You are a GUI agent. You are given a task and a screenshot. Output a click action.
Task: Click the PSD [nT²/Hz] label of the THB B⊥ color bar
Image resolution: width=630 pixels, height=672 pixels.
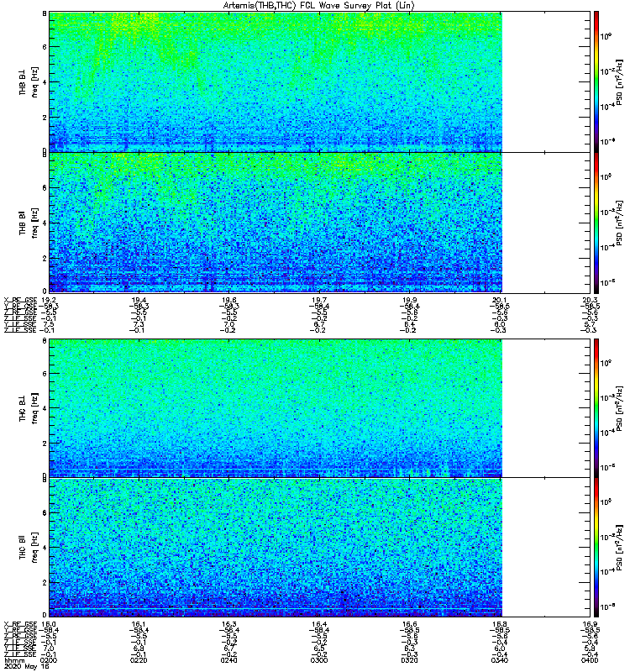[x=619, y=81]
